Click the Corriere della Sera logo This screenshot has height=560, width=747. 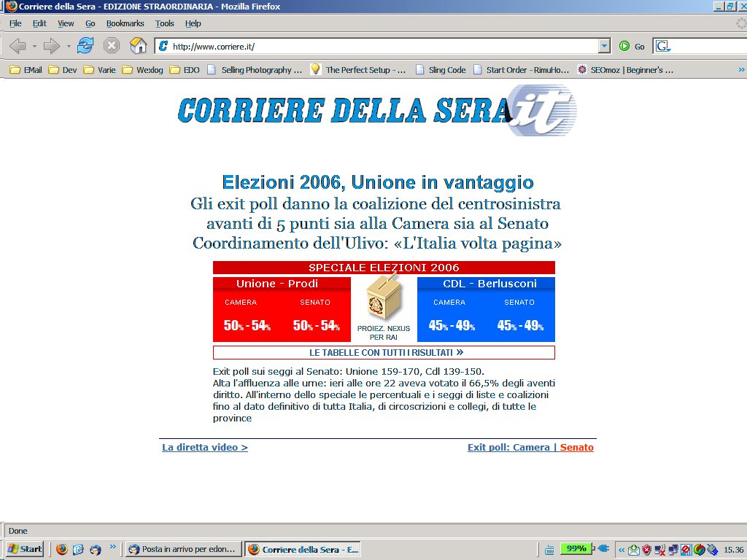(x=377, y=111)
